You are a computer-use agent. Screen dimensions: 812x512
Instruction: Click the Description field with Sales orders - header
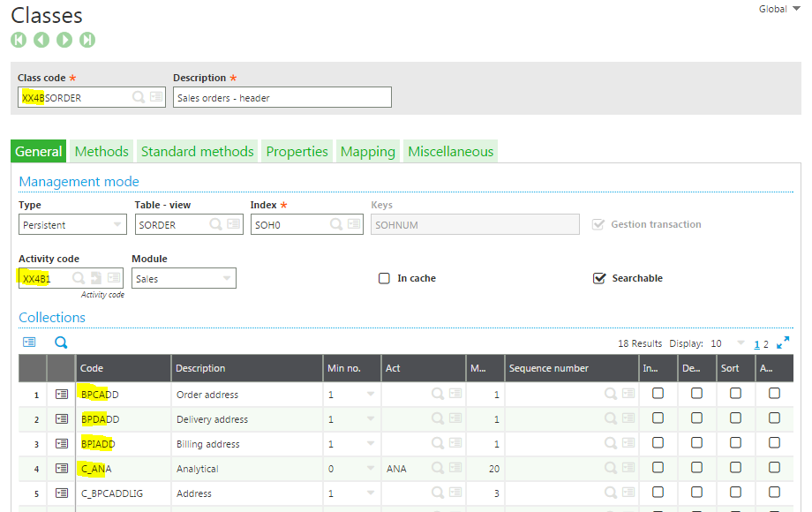click(282, 97)
